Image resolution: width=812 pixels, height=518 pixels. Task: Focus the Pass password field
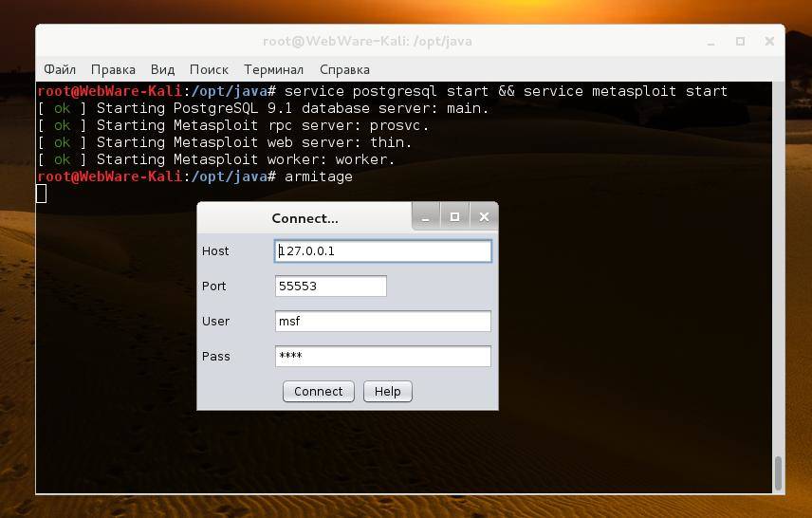click(382, 357)
